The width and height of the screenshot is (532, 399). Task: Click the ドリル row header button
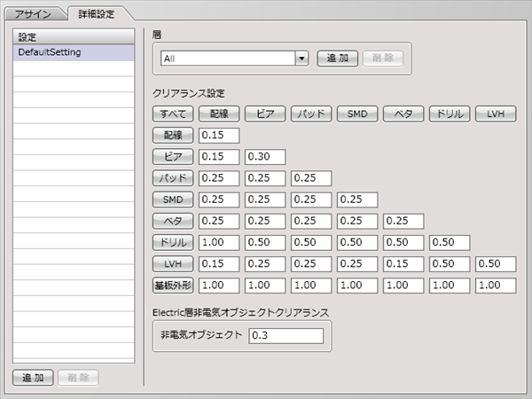coord(173,242)
